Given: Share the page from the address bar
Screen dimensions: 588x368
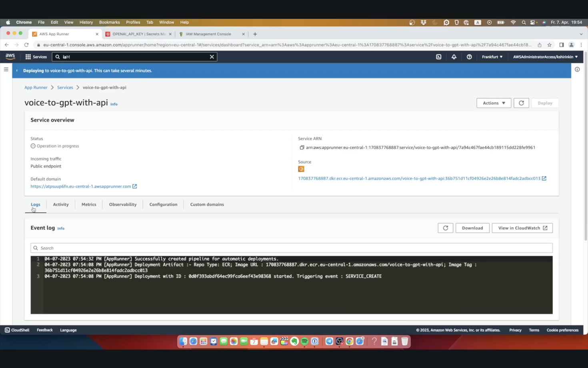Looking at the screenshot, I should click(x=540, y=45).
